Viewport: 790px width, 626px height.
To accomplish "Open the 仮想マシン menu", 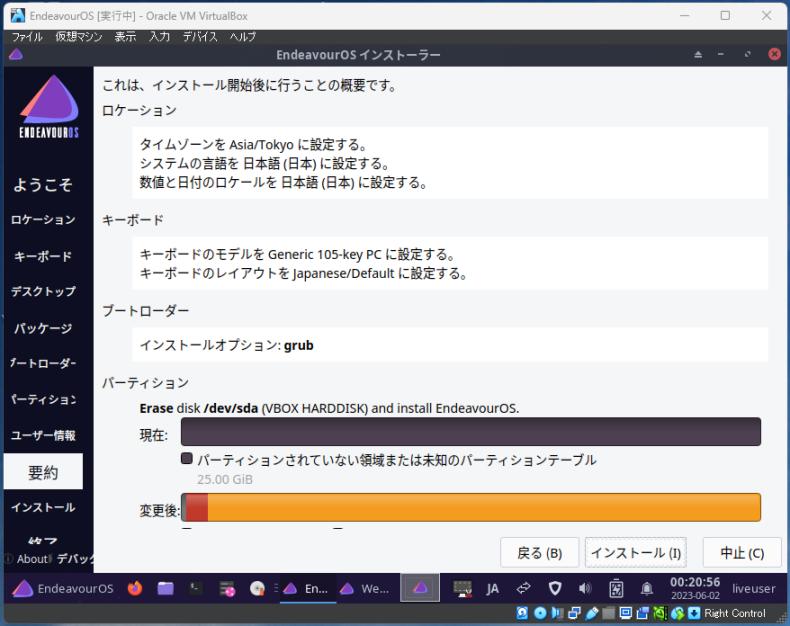I will 79,37.
